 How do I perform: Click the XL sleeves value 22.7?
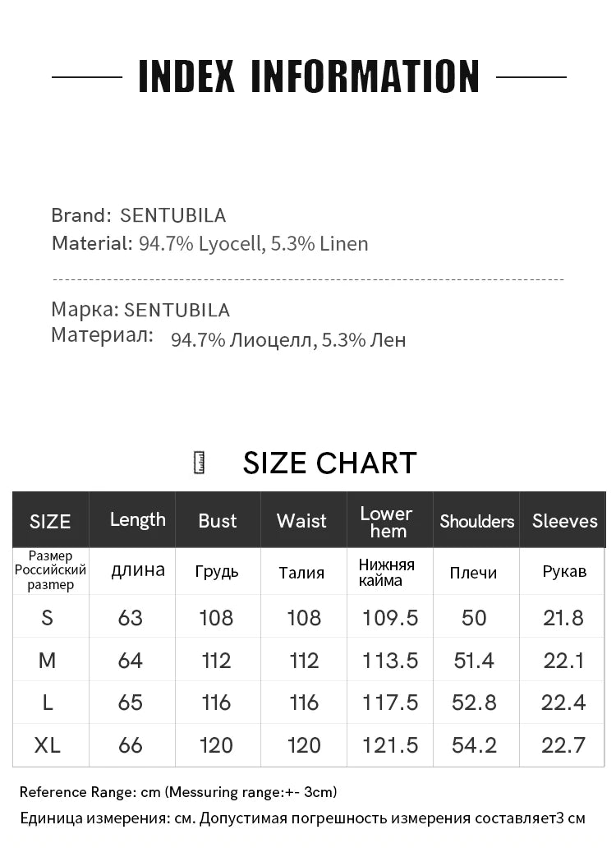click(x=563, y=745)
